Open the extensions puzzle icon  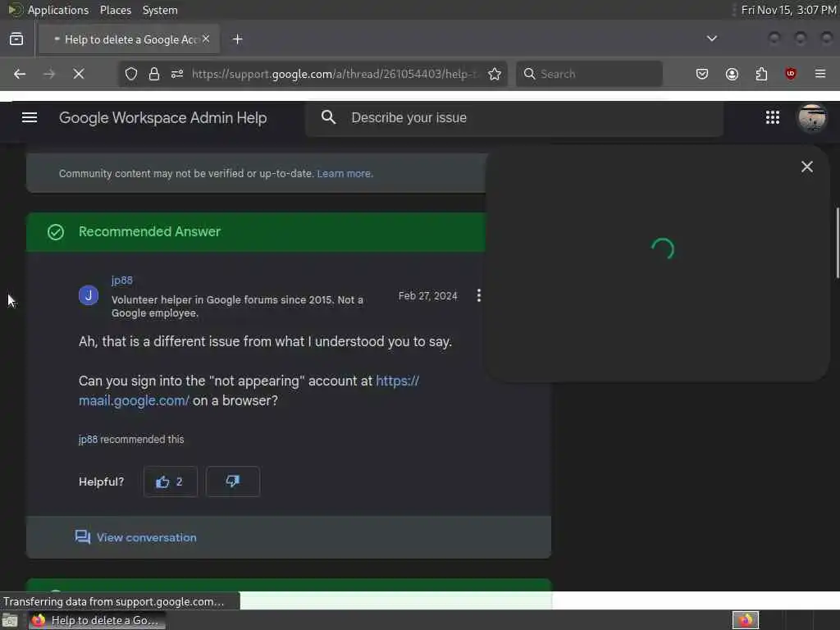click(761, 74)
